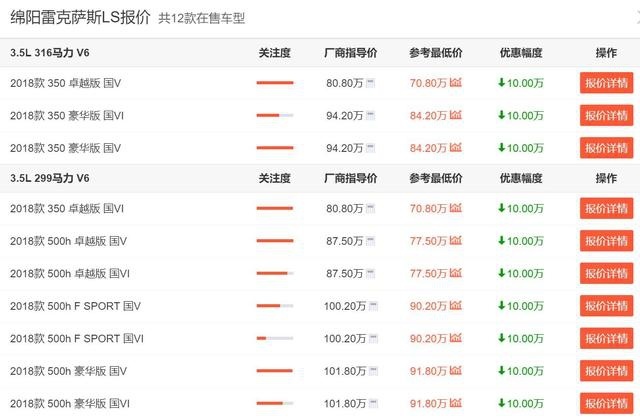Viewport: 640px width, 419px height.
Task: Open the 2018款 350 卓越版 国VI model link
Action: pyautogui.click(x=67, y=209)
